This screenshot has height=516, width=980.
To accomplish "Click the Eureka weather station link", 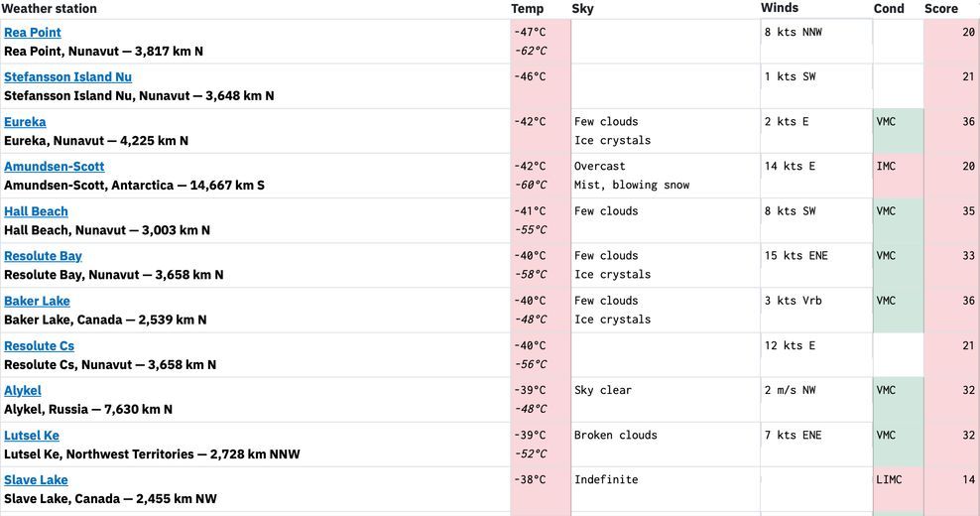I will tap(25, 122).
